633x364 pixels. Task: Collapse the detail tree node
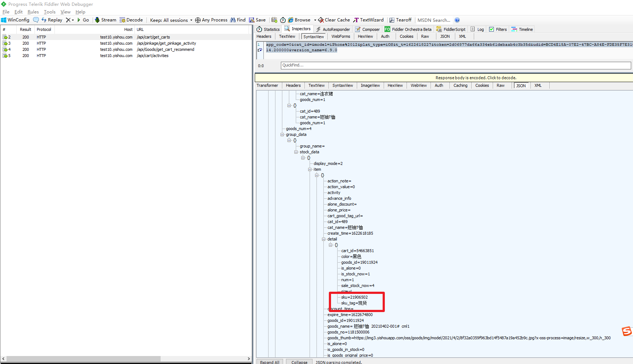[323, 239]
